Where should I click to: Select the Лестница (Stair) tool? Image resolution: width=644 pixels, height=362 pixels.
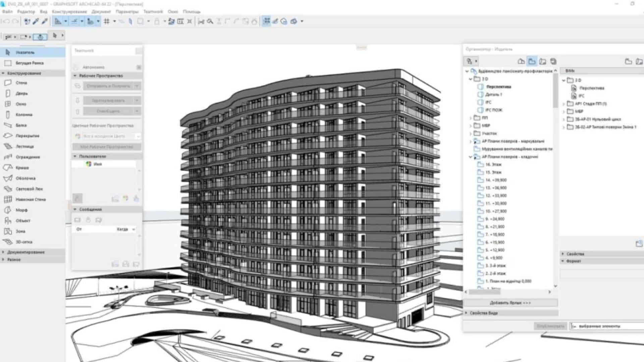pos(24,146)
